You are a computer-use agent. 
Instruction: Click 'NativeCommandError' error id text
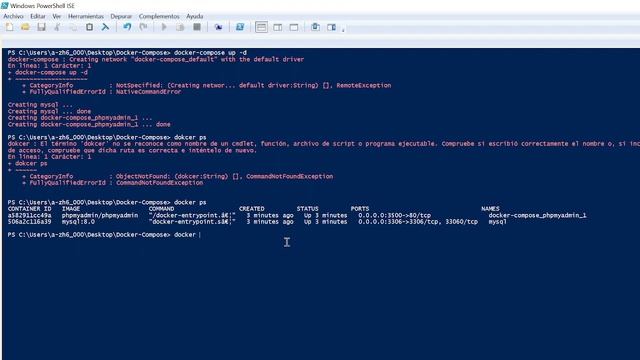point(149,92)
